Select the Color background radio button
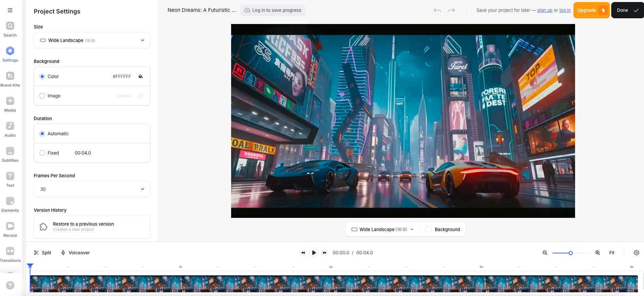The image size is (644, 296). [x=42, y=76]
